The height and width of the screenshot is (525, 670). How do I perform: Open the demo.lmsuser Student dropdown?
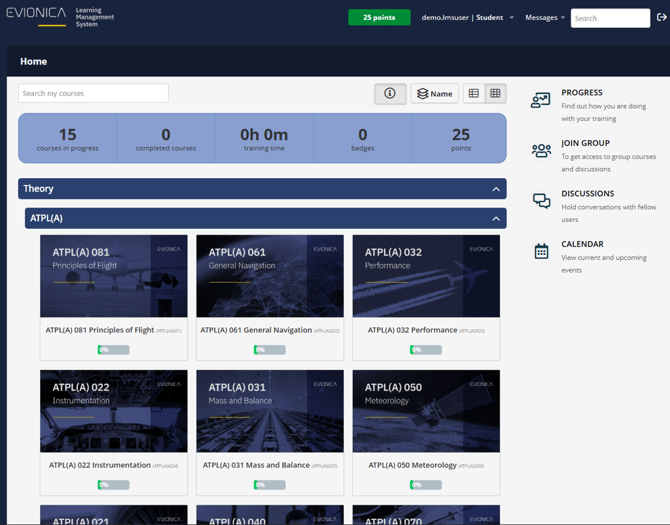(467, 18)
